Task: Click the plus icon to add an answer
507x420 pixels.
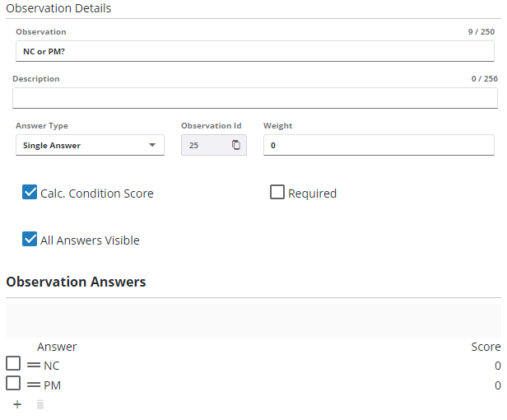Action: pyautogui.click(x=17, y=404)
